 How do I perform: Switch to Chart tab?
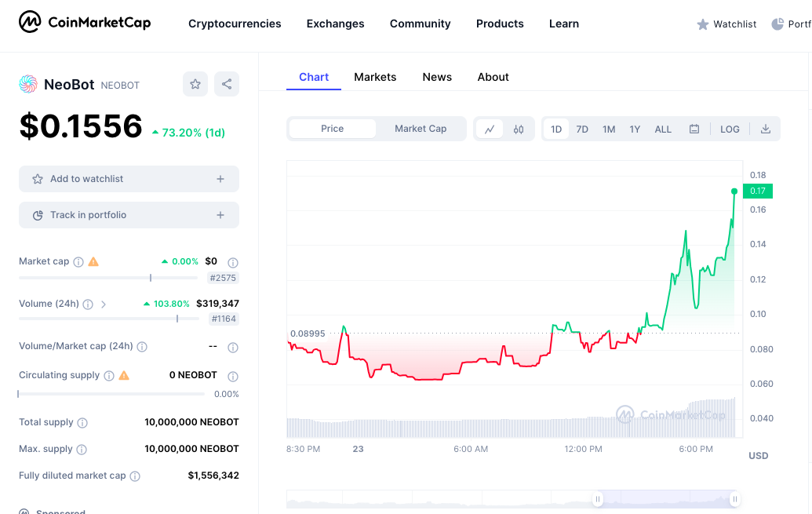(x=314, y=77)
